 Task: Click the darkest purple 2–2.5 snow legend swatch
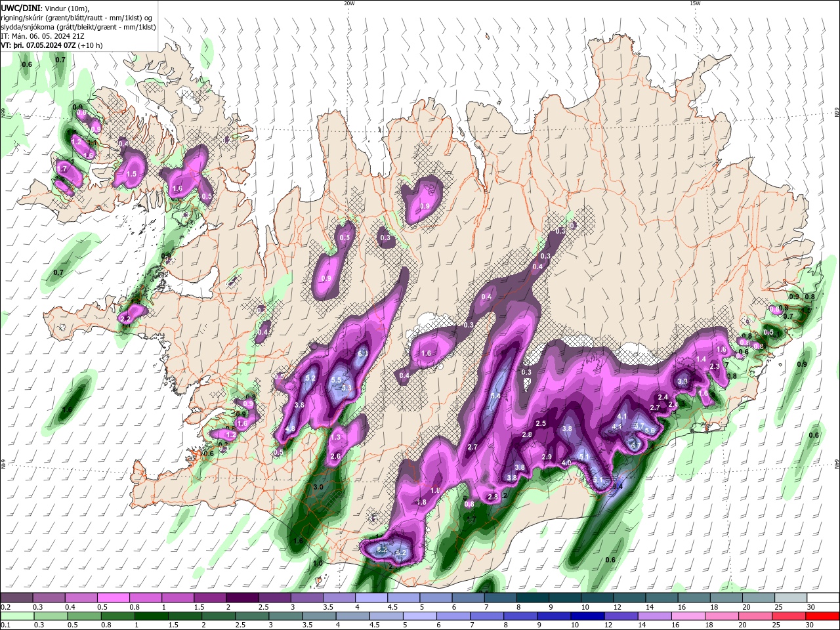pos(241,598)
